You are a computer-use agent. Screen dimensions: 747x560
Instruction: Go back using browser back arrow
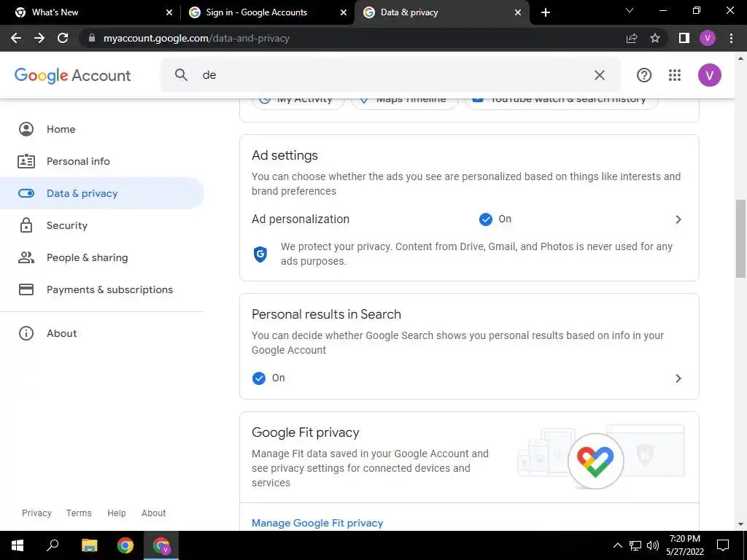pyautogui.click(x=16, y=38)
